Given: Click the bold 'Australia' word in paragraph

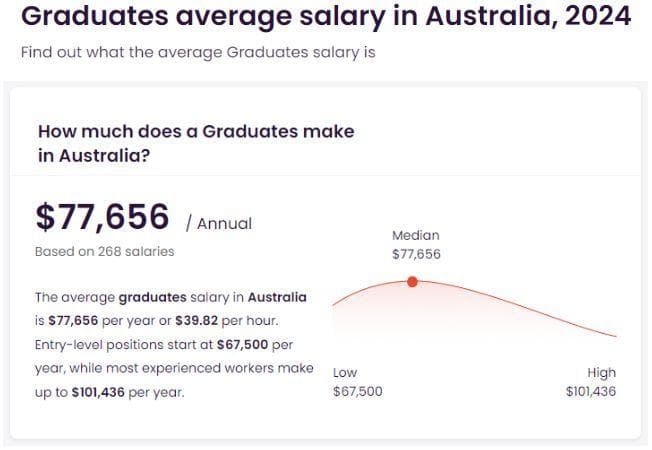Looking at the screenshot, I should [x=277, y=297].
